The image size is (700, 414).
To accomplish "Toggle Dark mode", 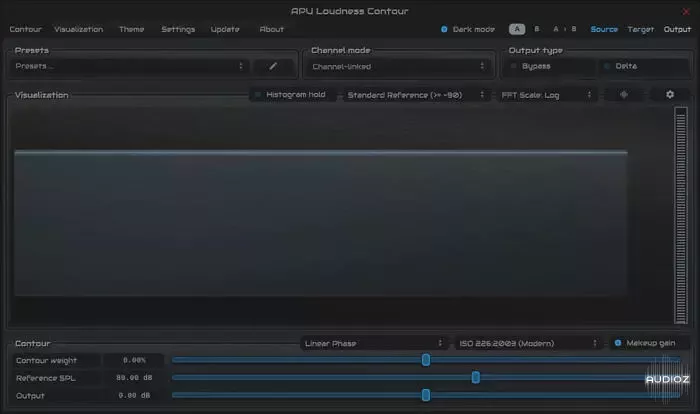I will (467, 29).
